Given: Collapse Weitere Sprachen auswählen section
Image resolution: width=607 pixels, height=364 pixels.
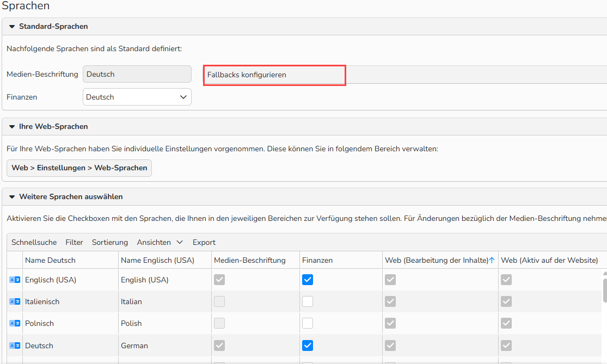Looking at the screenshot, I should [x=12, y=197].
